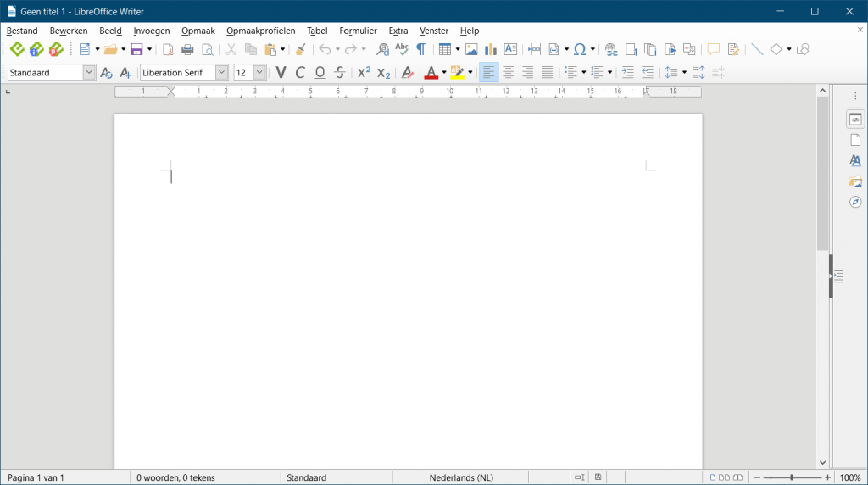Screen dimensions: 868x485
Task: Toggle bold (V) formatting
Action: (281, 73)
